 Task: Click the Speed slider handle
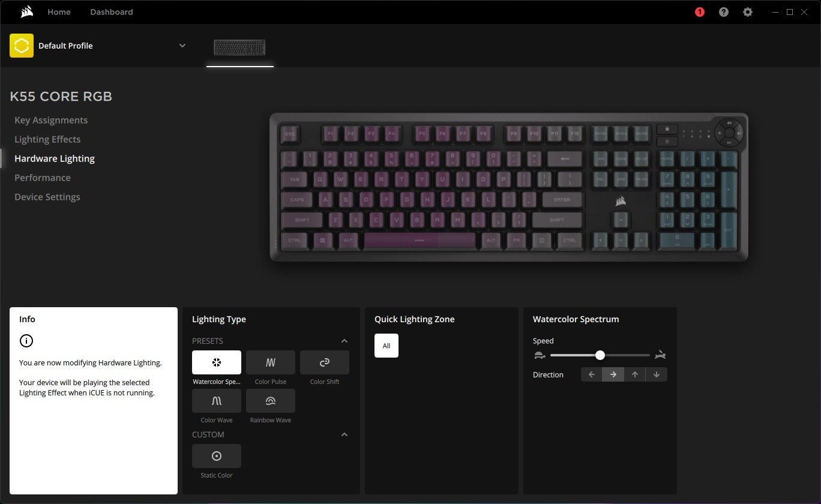600,355
